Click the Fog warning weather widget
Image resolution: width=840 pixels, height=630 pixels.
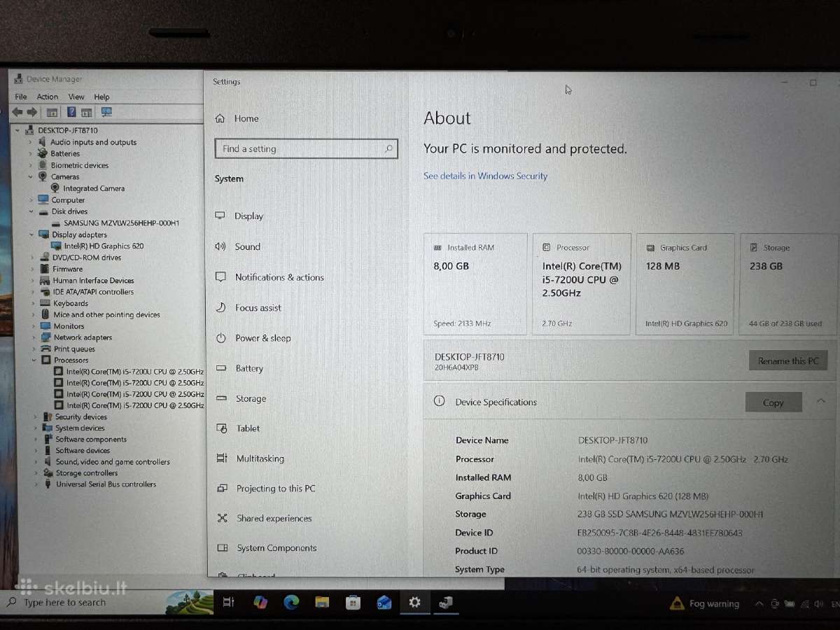(704, 603)
